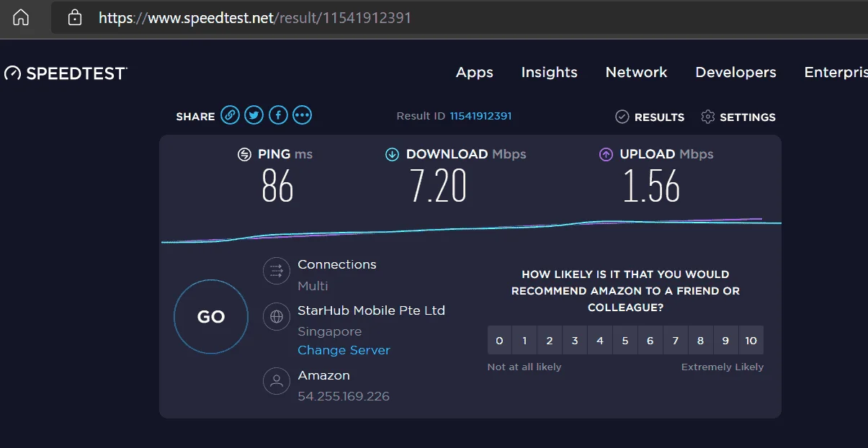Click the Amazon ISP user icon
This screenshot has width=868, height=448.
point(277,382)
